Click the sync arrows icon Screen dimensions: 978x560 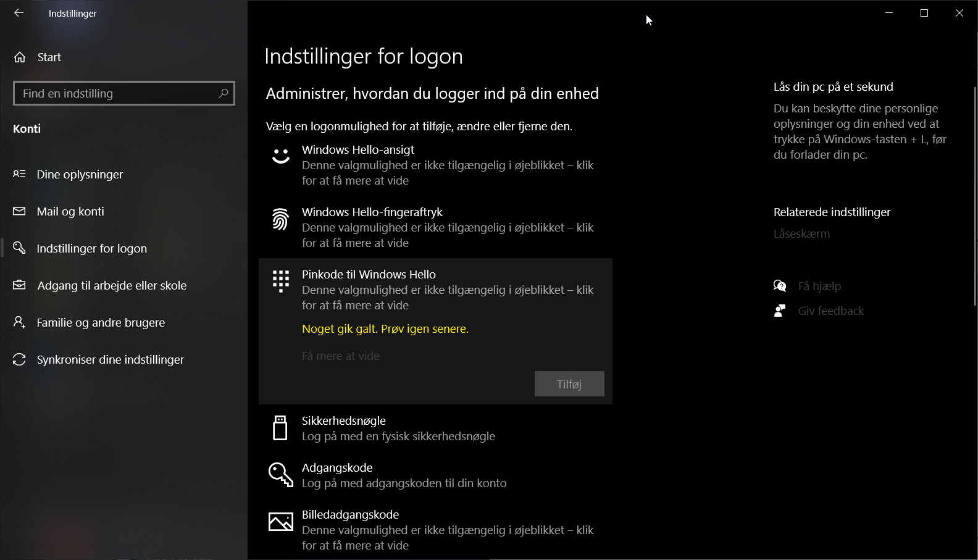[19, 359]
